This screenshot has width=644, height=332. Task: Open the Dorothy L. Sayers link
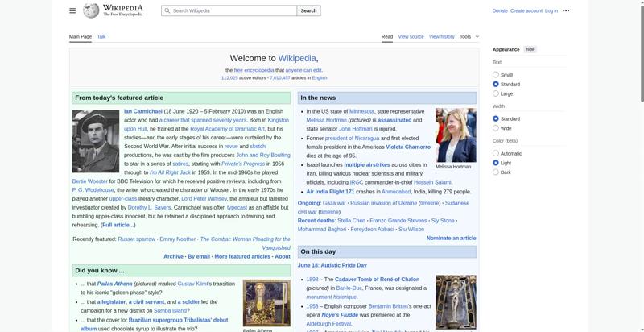pyautogui.click(x=150, y=208)
